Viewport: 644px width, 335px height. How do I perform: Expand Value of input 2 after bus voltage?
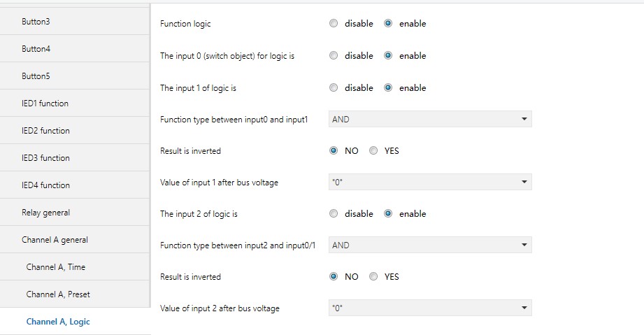pyautogui.click(x=430, y=308)
